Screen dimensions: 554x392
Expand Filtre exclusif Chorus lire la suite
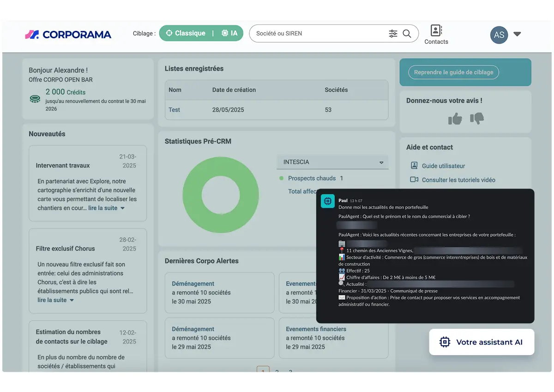[55, 300]
